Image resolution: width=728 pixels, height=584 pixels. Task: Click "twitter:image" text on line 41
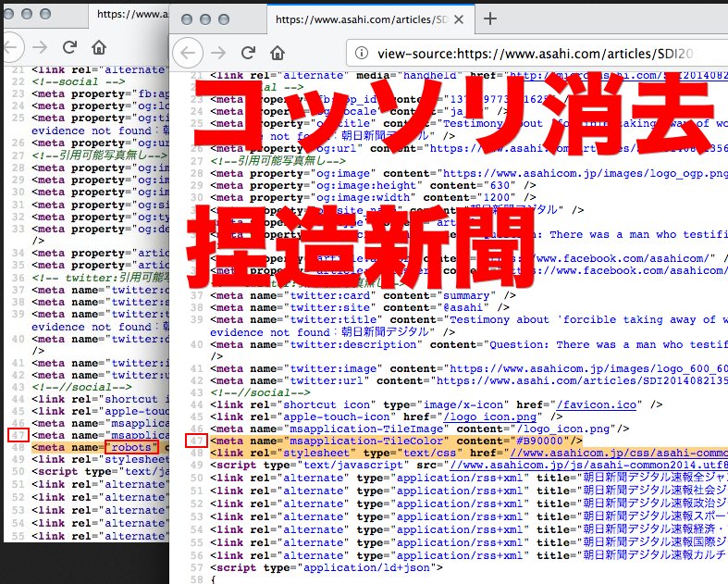(333, 368)
